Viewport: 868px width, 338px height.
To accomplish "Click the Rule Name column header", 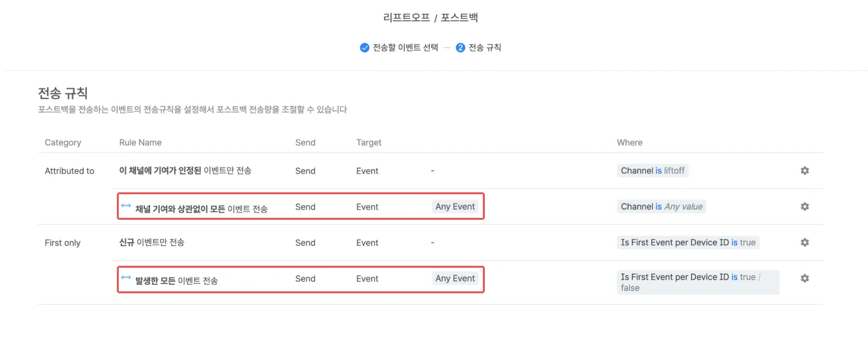I will pyautogui.click(x=141, y=142).
